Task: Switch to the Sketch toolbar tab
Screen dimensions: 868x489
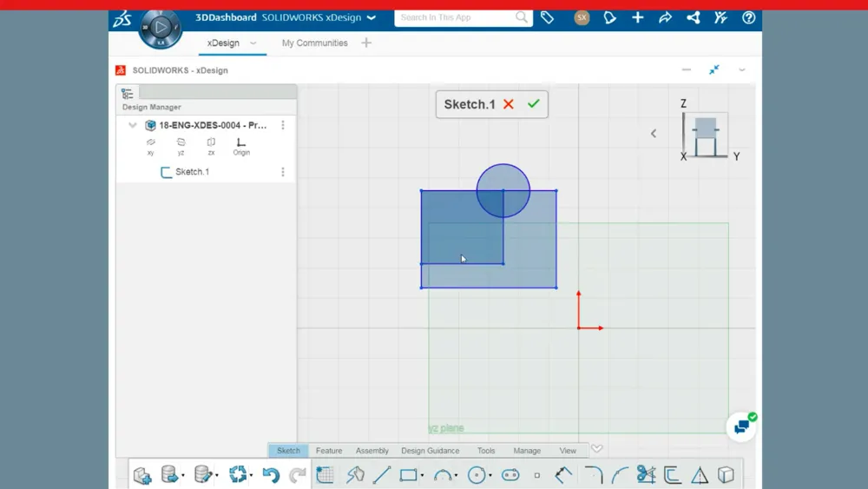Action: 288,451
